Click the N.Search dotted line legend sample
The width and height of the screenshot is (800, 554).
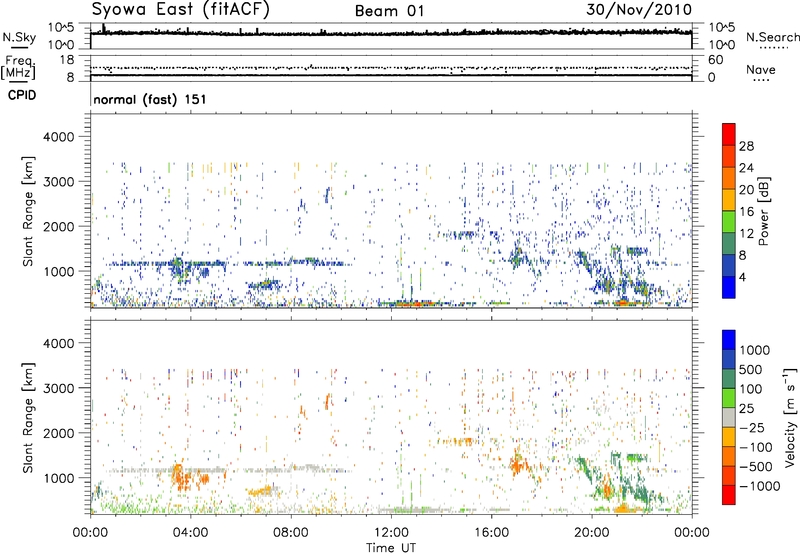point(774,47)
